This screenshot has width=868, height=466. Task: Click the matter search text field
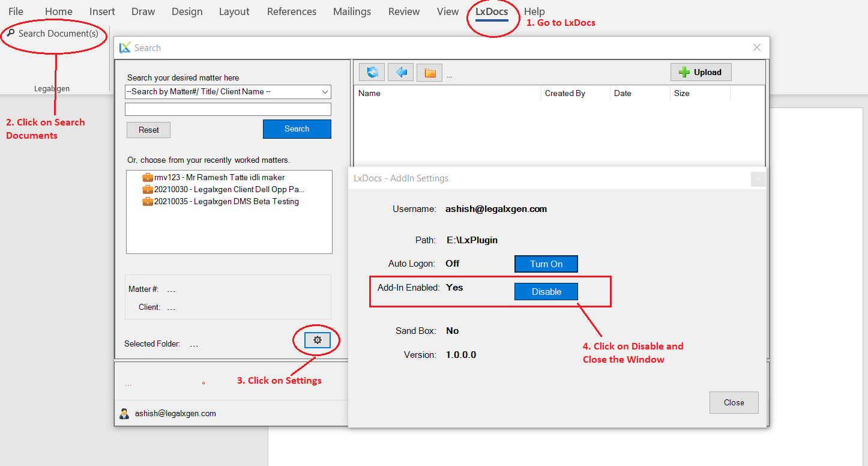228,109
